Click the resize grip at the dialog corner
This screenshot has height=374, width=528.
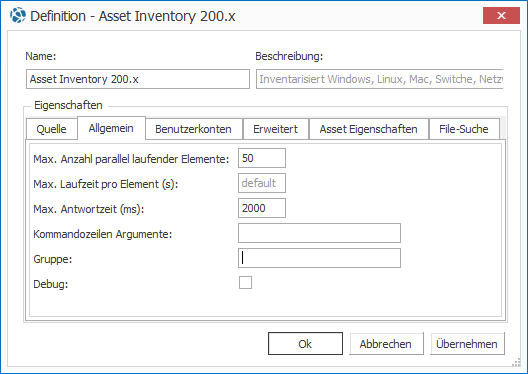point(516,362)
